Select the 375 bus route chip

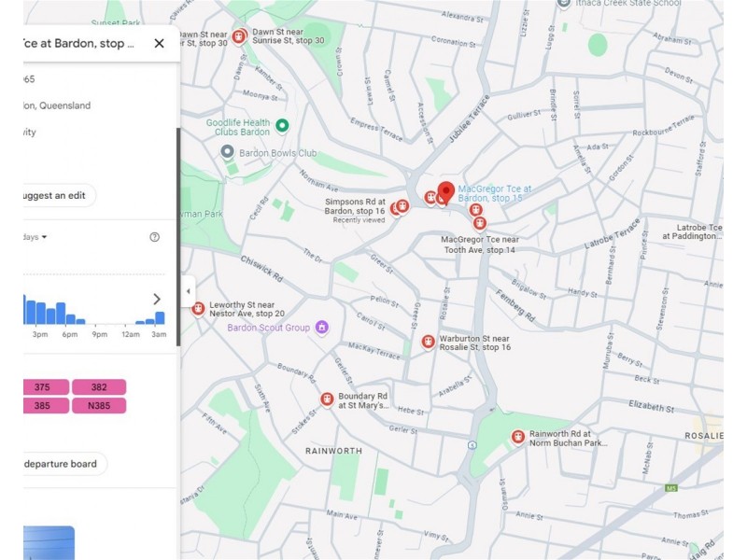[x=43, y=387]
